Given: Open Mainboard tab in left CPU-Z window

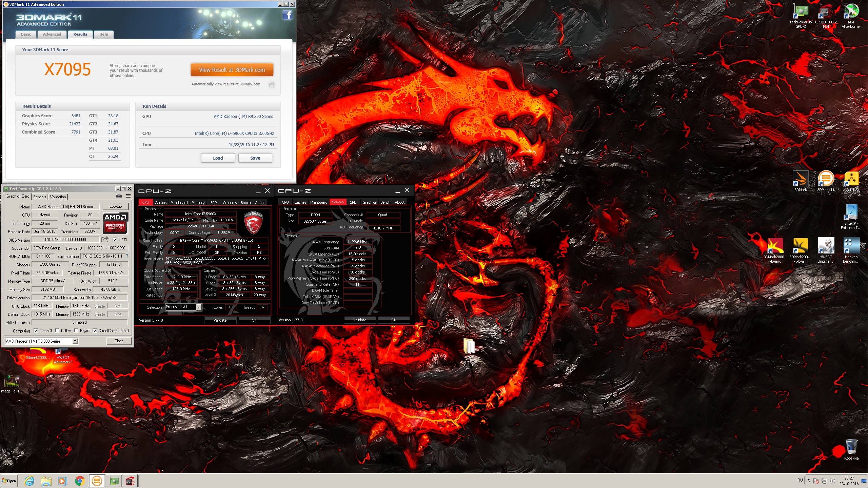Looking at the screenshot, I should [x=179, y=203].
